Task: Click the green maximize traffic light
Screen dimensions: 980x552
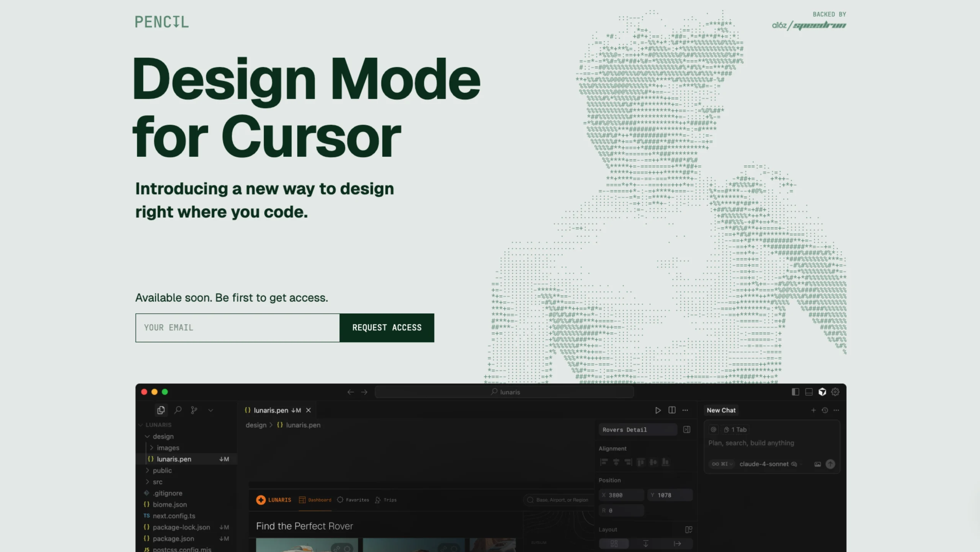Action: (165, 392)
